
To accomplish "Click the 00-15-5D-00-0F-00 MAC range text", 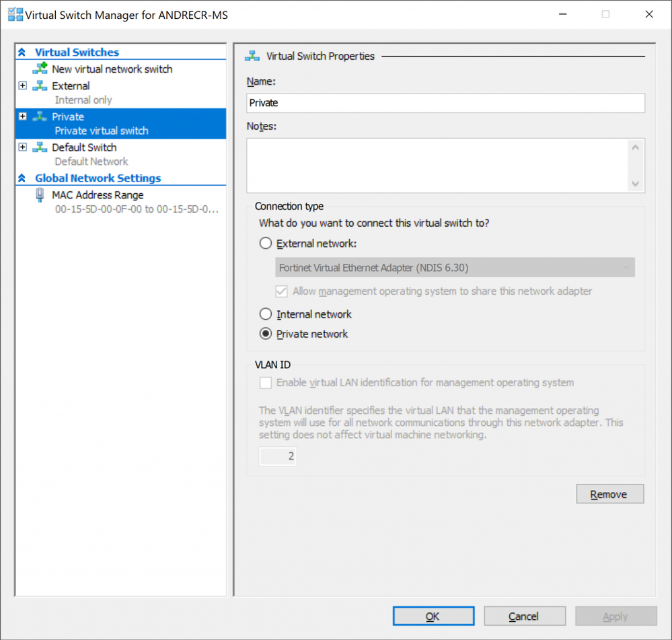I will click(137, 209).
